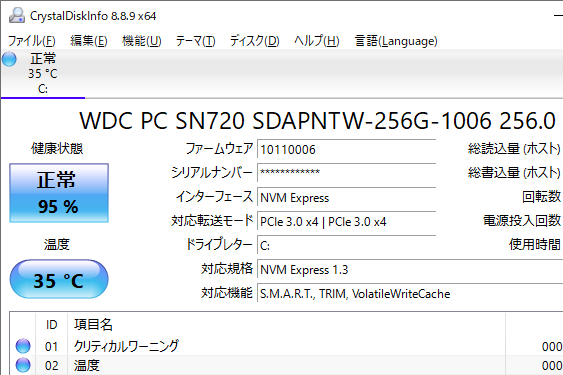The image size is (563, 375).
Task: Click the インターフェース label
Action: (x=214, y=196)
